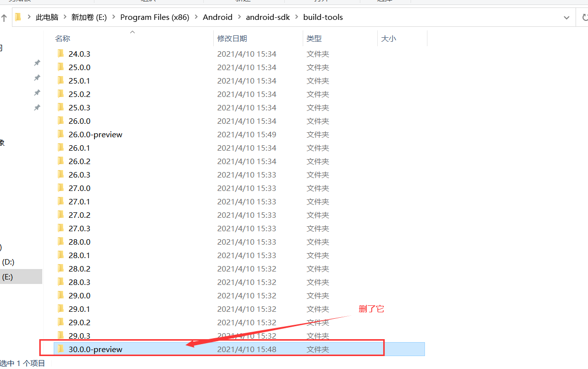Click the refresh icon beside address bar
This screenshot has width=588, height=369.
[585, 17]
